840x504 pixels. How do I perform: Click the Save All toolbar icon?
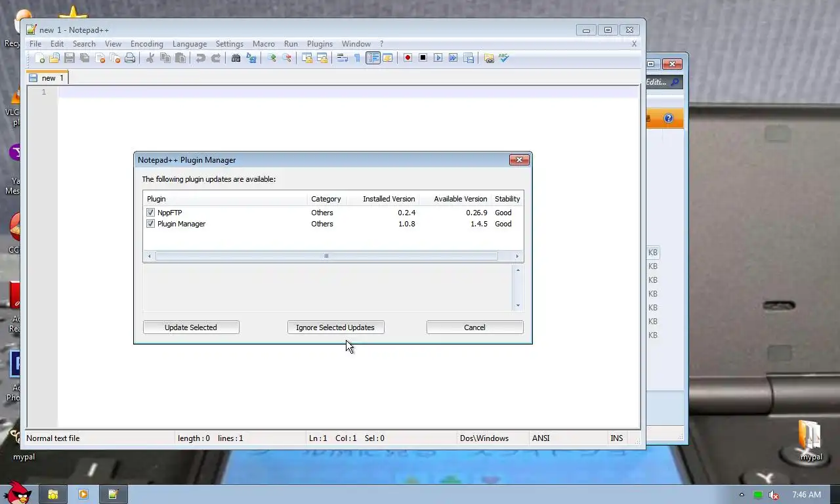pos(85,58)
